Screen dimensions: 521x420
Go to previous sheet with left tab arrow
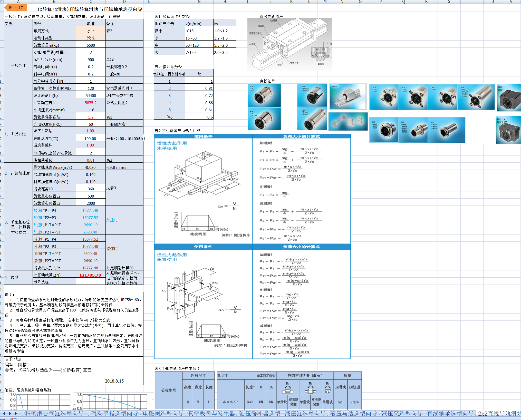coord(4,413)
